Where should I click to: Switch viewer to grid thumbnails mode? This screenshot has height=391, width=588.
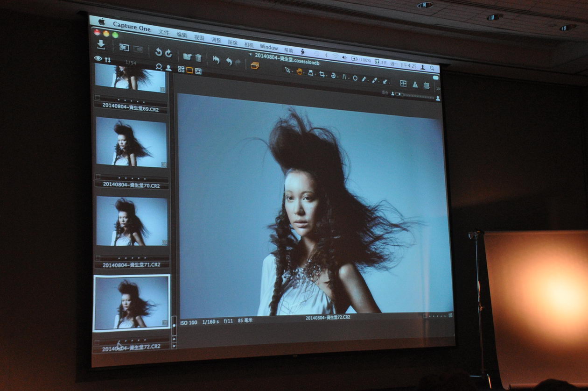click(181, 69)
